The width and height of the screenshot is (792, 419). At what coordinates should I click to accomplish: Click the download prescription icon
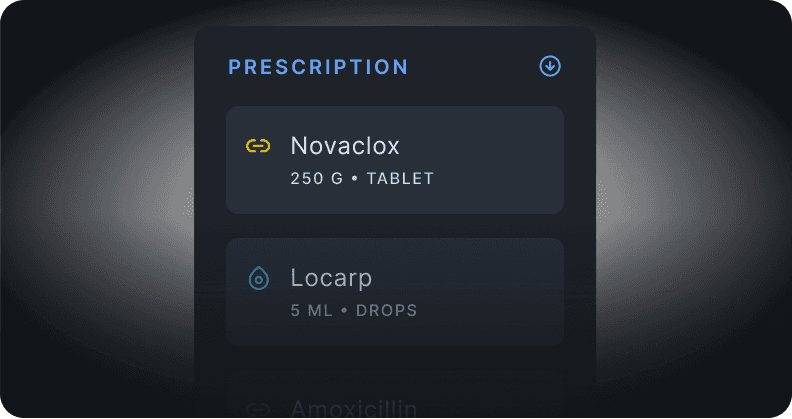pyautogui.click(x=550, y=66)
